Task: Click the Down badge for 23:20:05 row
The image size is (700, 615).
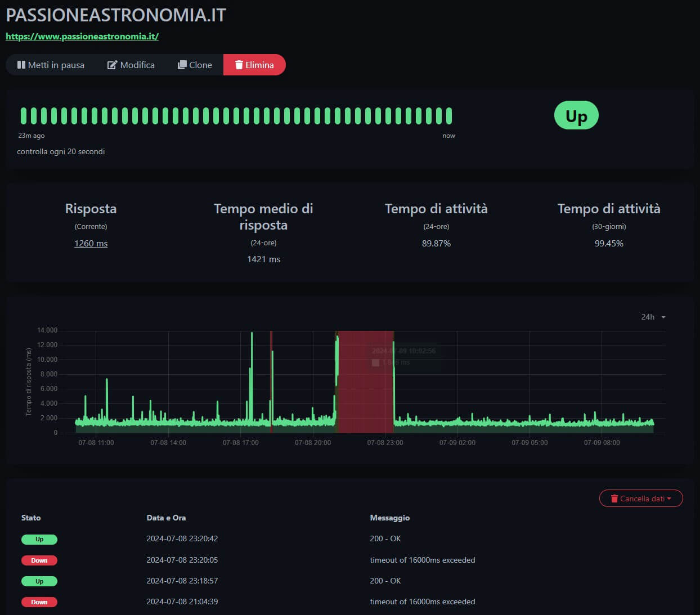Action: tap(39, 560)
